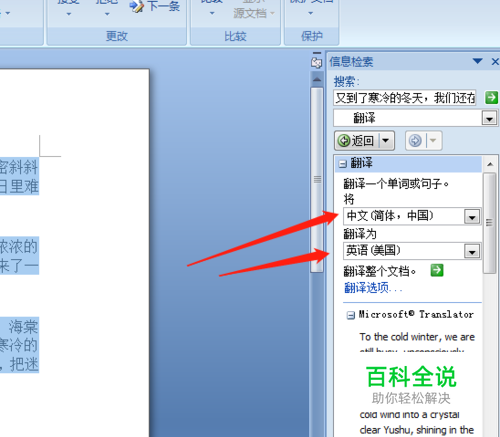The image size is (500, 437).
Task: Click the results list scrollbar thumb
Action: click(489, 223)
